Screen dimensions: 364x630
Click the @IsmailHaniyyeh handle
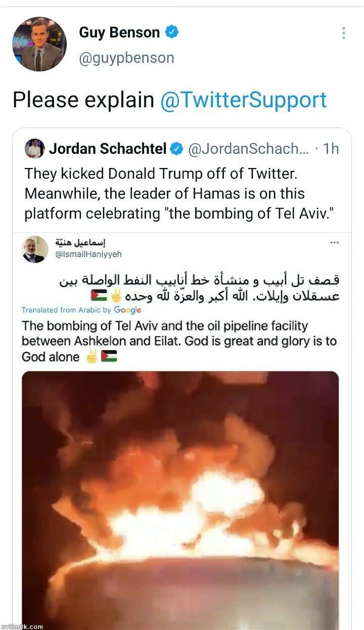pos(89,254)
